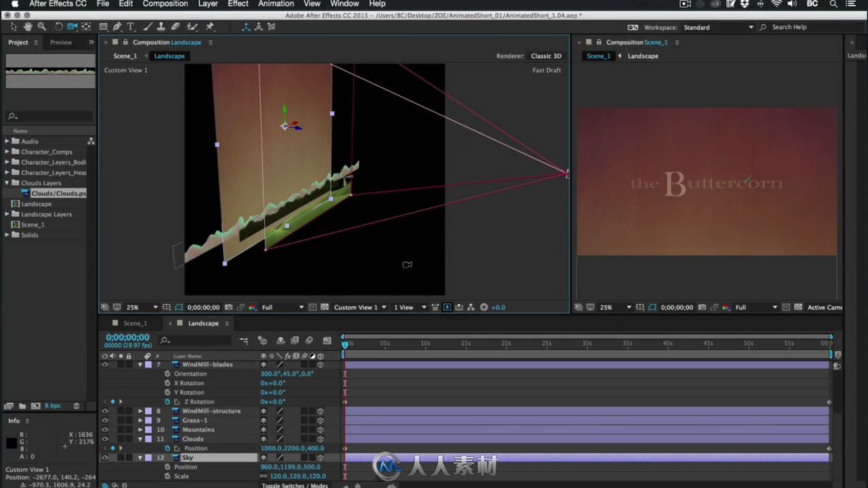Click Toggle Switches / Modes button
Image resolution: width=868 pixels, height=488 pixels.
point(294,485)
